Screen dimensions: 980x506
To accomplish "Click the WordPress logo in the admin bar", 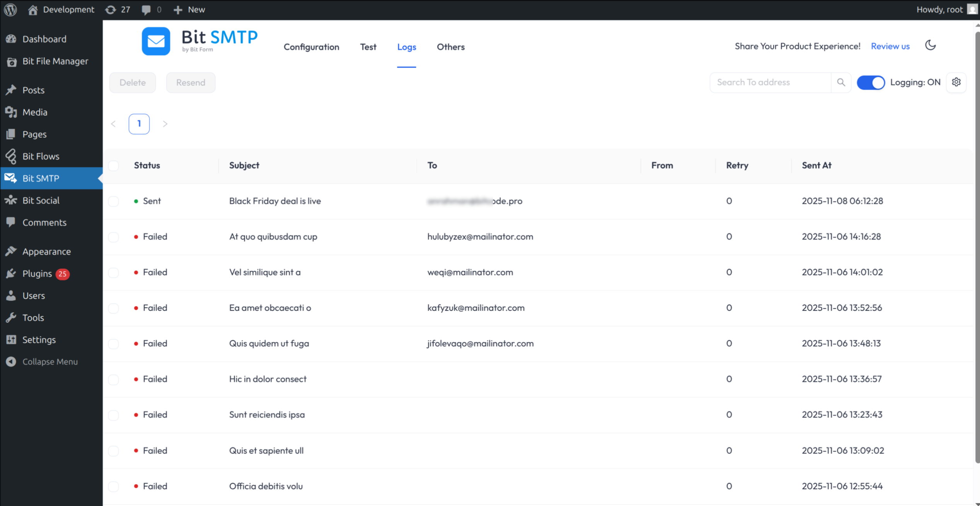I will point(10,9).
